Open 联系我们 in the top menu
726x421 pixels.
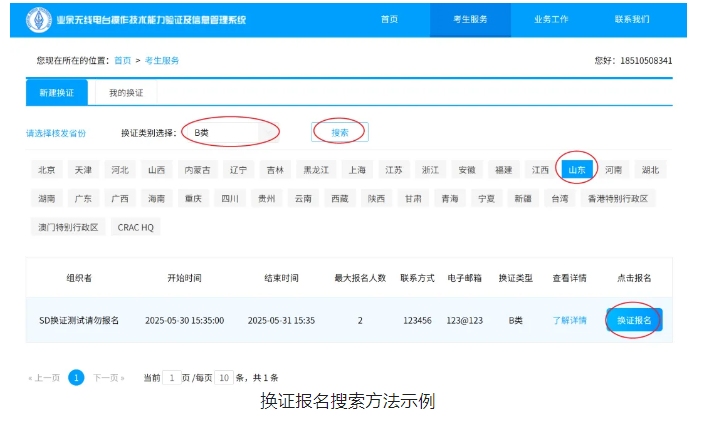(x=632, y=19)
